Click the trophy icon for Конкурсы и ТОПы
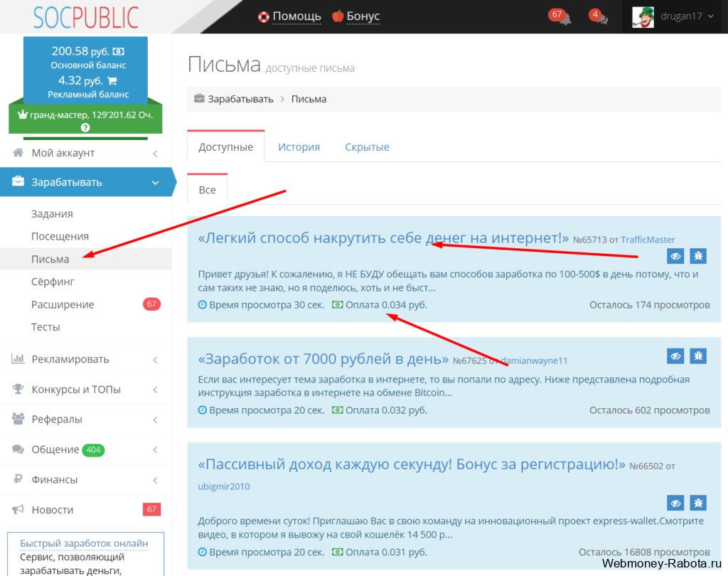The height and width of the screenshot is (576, 728). point(18,389)
